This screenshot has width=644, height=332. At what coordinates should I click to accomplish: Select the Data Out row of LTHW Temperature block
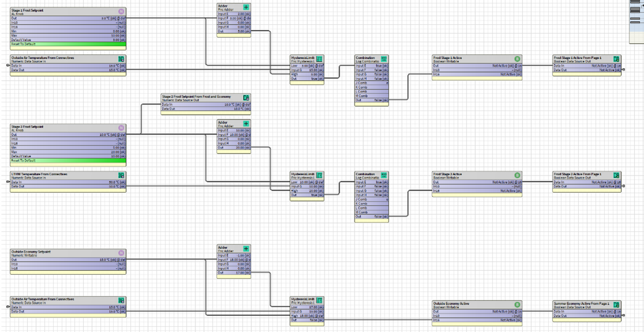[68, 186]
